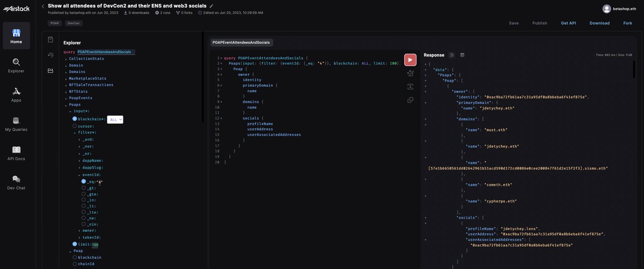This screenshot has height=269, width=644.
Task: Go to Home in the left navigation
Action: click(16, 36)
